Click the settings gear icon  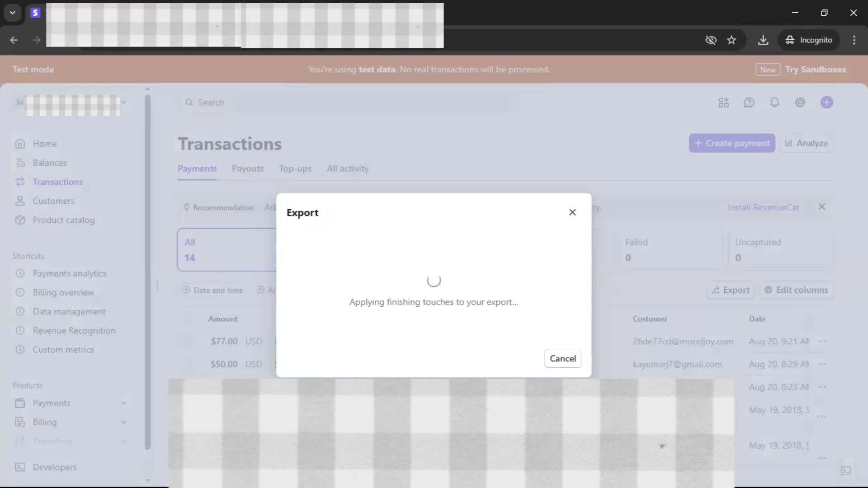[800, 103]
